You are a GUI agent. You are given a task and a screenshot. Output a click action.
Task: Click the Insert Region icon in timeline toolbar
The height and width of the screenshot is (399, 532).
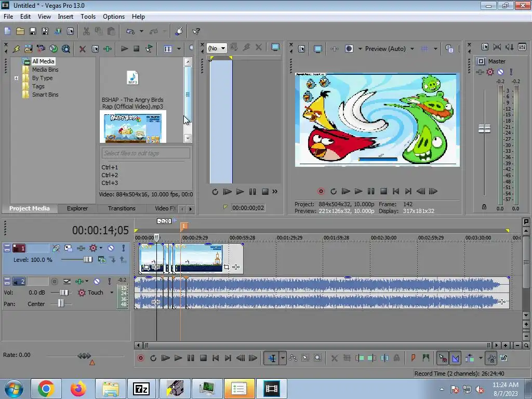pyautogui.click(x=426, y=358)
